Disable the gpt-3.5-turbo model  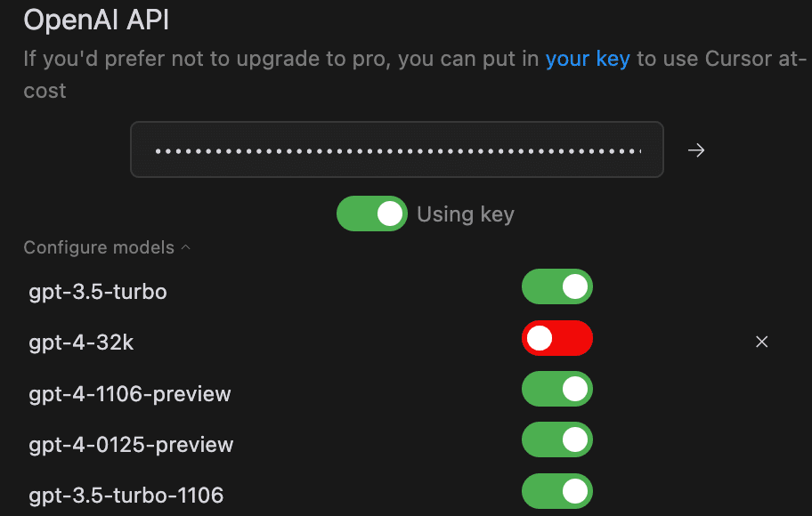556,286
